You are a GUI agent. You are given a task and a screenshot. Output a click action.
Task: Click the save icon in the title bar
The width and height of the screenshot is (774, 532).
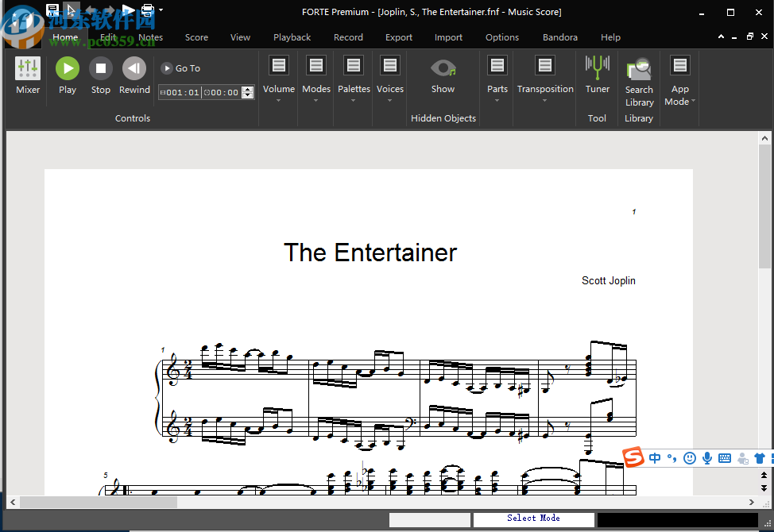click(52, 10)
